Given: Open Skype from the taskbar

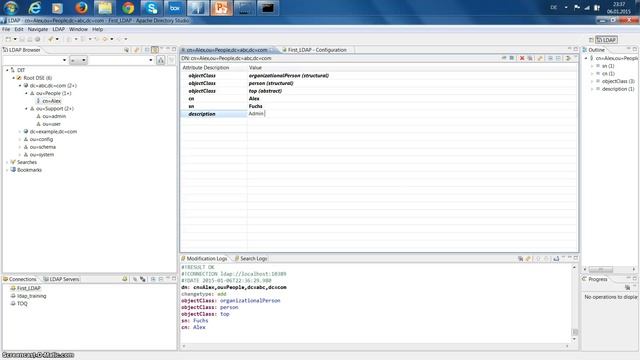Looking at the screenshot, I should (151, 8).
